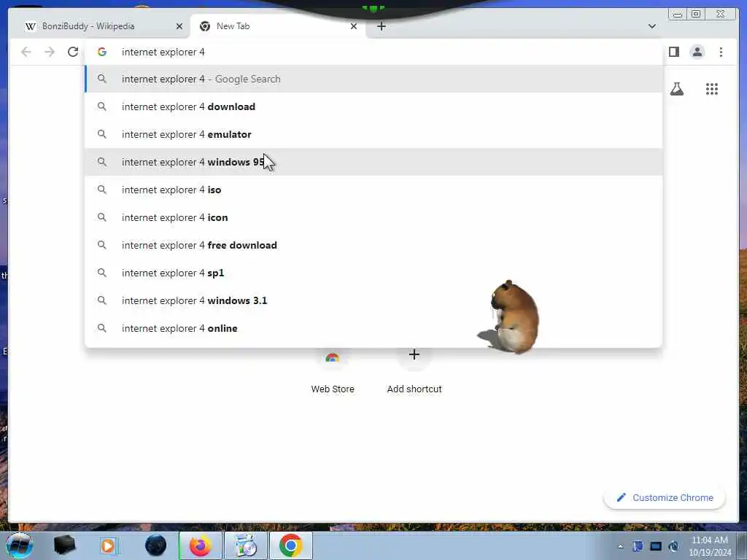Open the taskbar clock showing 11:04 AM
Image resolution: width=747 pixels, height=560 pixels.
point(710,546)
